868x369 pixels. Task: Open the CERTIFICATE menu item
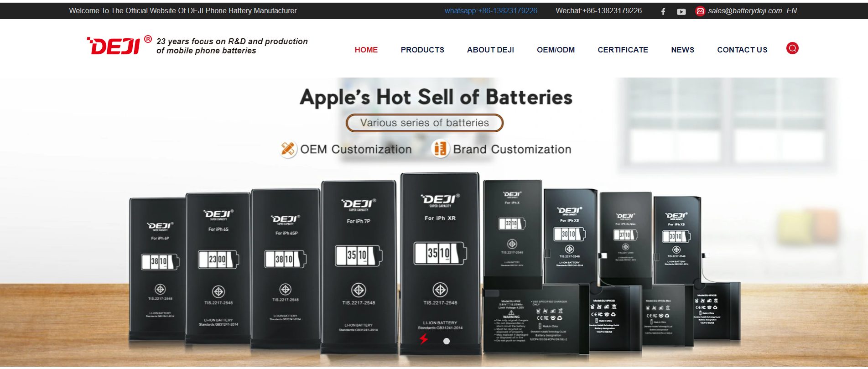pos(623,50)
